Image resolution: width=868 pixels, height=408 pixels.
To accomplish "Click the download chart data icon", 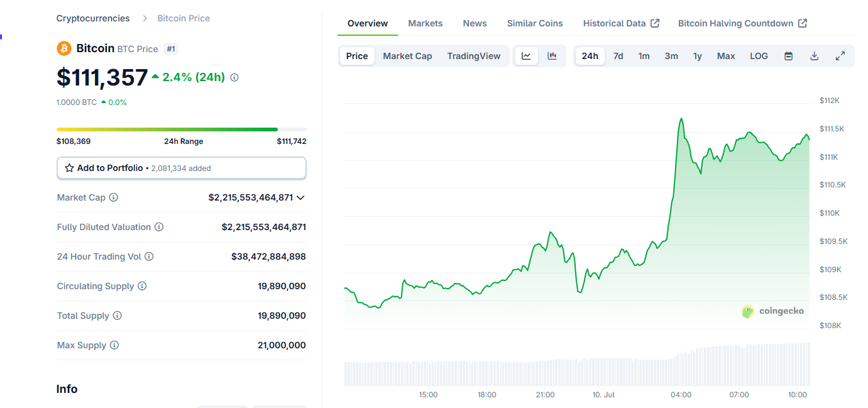I will (x=814, y=56).
